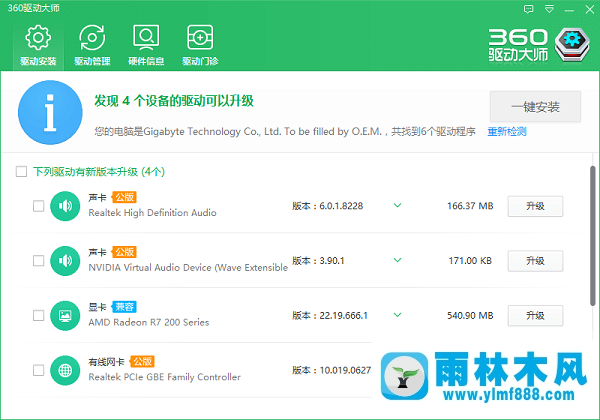600x420 pixels.
Task: Tick the NVIDIA Virtual Audio Device checkbox
Action: coord(39,261)
